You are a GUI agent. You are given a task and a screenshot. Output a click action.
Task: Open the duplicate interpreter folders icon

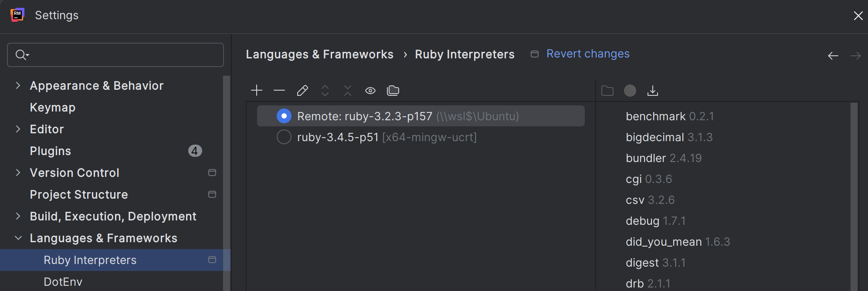[x=393, y=90]
